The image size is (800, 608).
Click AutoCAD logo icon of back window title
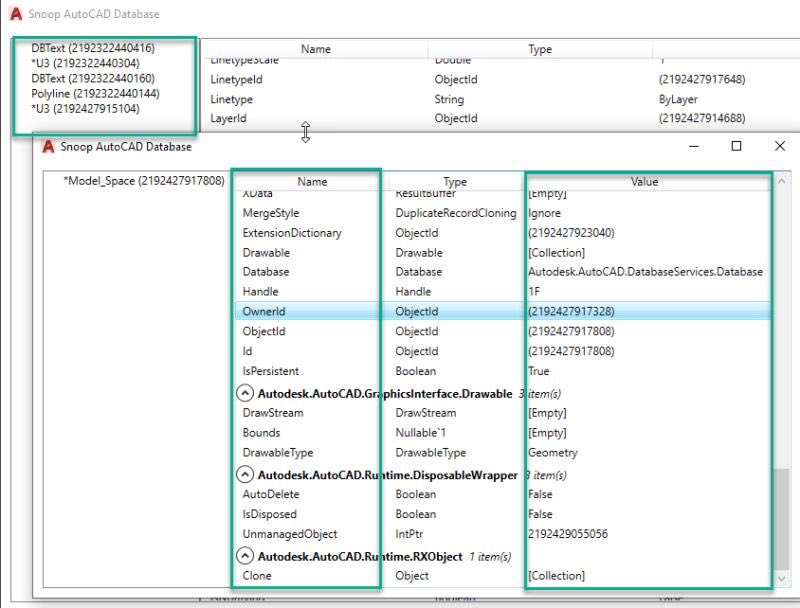pyautogui.click(x=16, y=14)
